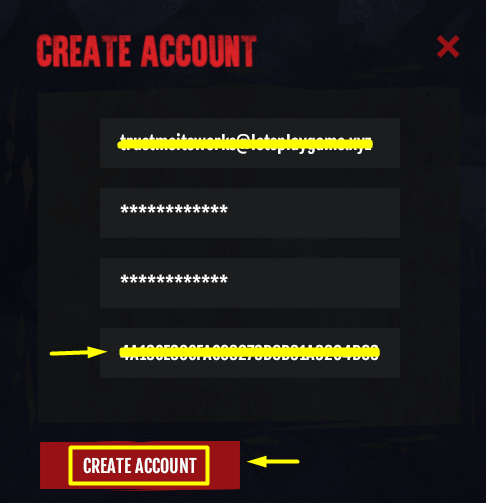Select the first password field
486x503 pixels.
pyautogui.click(x=250, y=213)
